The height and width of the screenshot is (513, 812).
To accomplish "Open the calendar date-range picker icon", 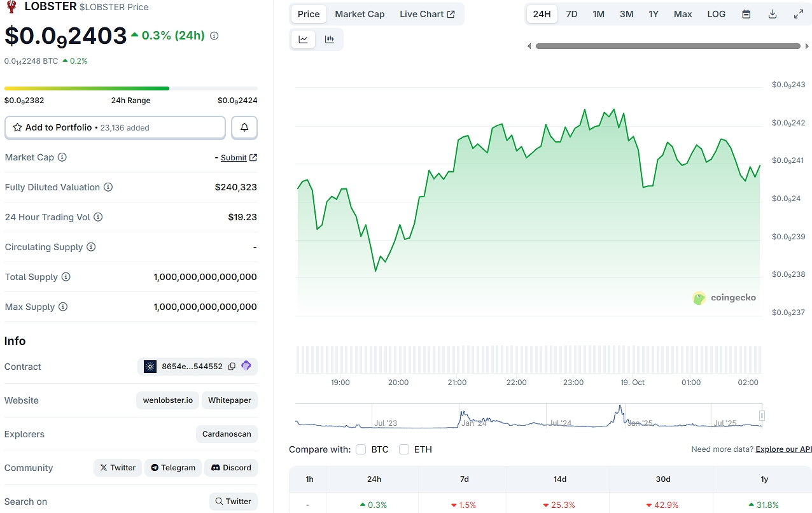I will click(746, 13).
